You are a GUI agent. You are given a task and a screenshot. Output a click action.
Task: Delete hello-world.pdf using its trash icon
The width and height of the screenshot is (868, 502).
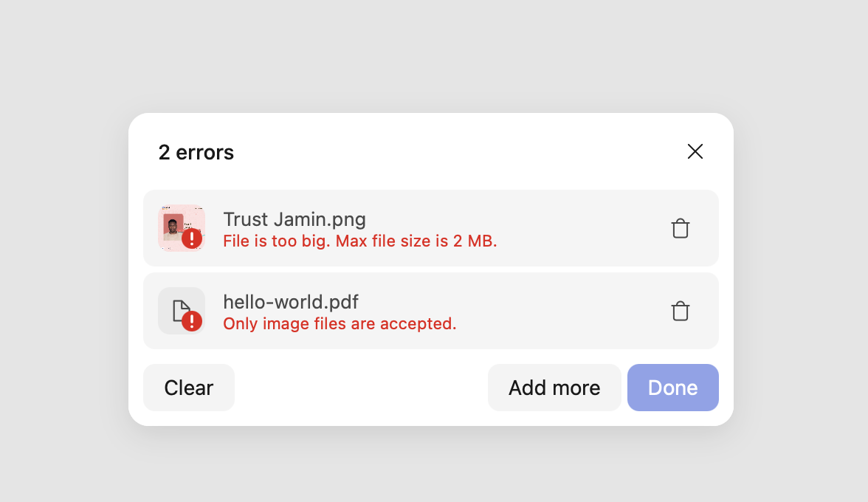(680, 310)
